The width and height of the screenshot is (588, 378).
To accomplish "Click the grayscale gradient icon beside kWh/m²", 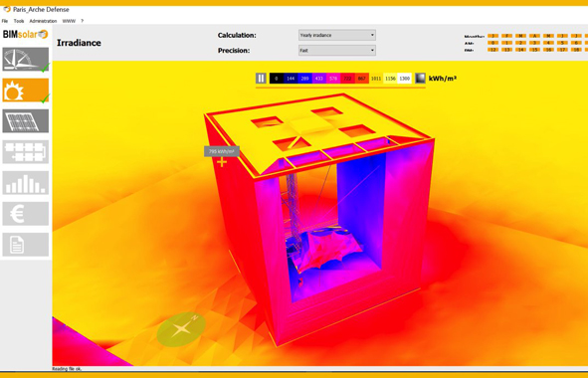I will pos(421,78).
